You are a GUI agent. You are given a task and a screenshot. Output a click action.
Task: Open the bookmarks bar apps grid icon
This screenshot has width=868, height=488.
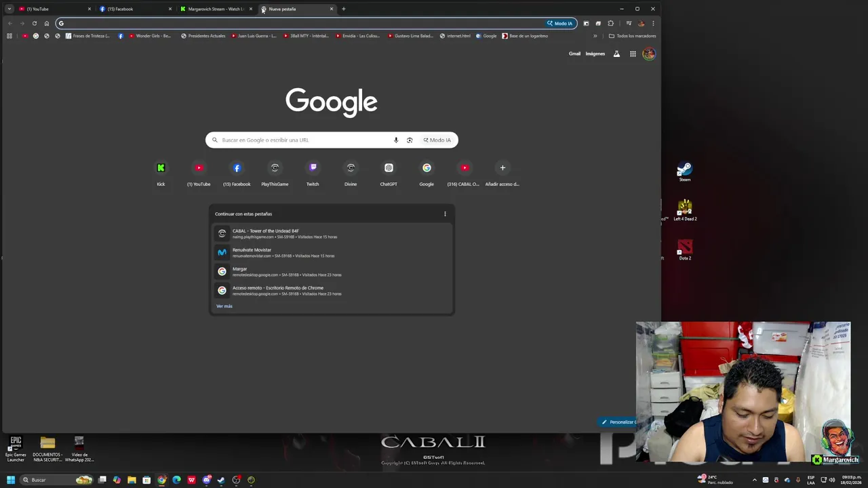pyautogui.click(x=9, y=36)
